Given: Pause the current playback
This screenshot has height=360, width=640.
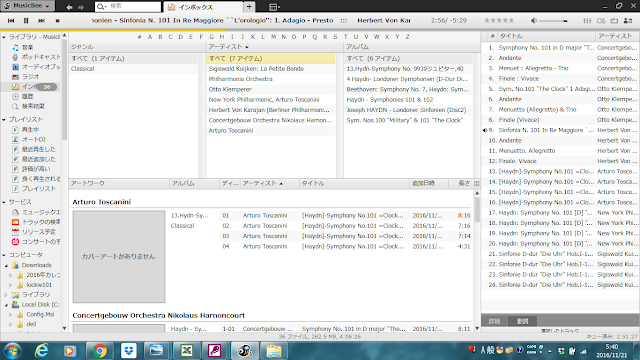Looking at the screenshot, I should [26, 20].
